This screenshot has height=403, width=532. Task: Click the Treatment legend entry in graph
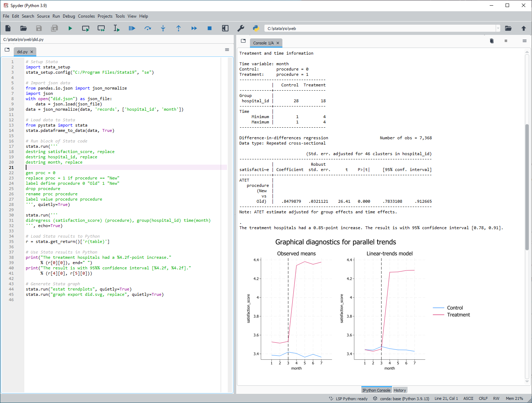452,315
